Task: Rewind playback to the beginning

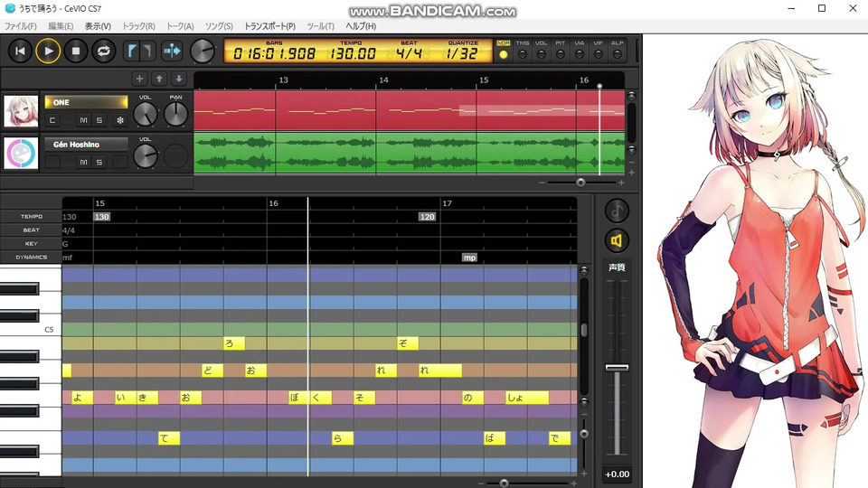Action: pos(20,52)
